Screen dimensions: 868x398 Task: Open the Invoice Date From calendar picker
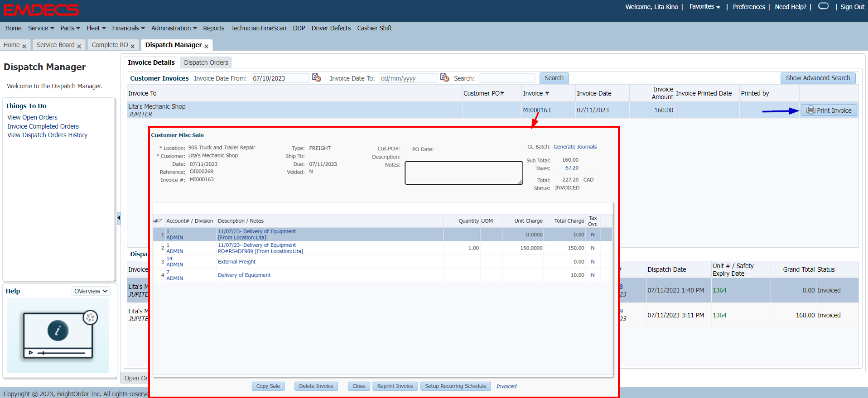coord(316,78)
